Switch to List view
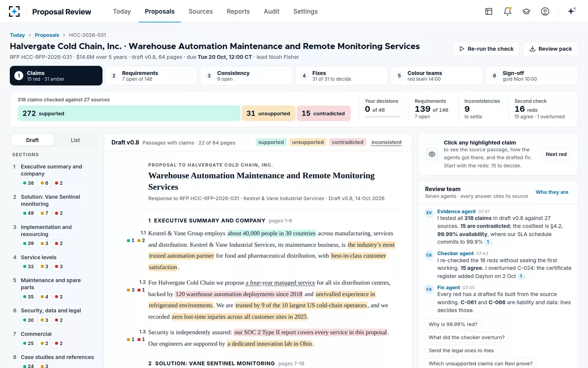Image resolution: width=588 pixels, height=368 pixels. pyautogui.click(x=75, y=140)
